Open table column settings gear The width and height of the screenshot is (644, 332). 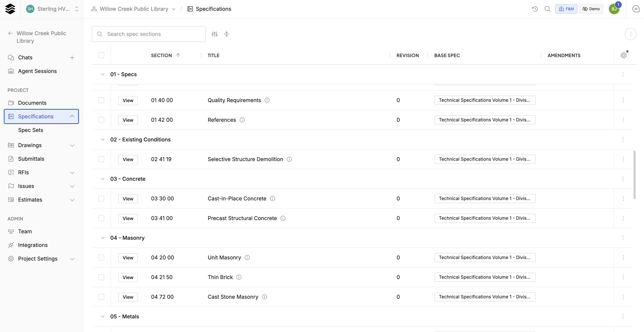pyautogui.click(x=623, y=55)
